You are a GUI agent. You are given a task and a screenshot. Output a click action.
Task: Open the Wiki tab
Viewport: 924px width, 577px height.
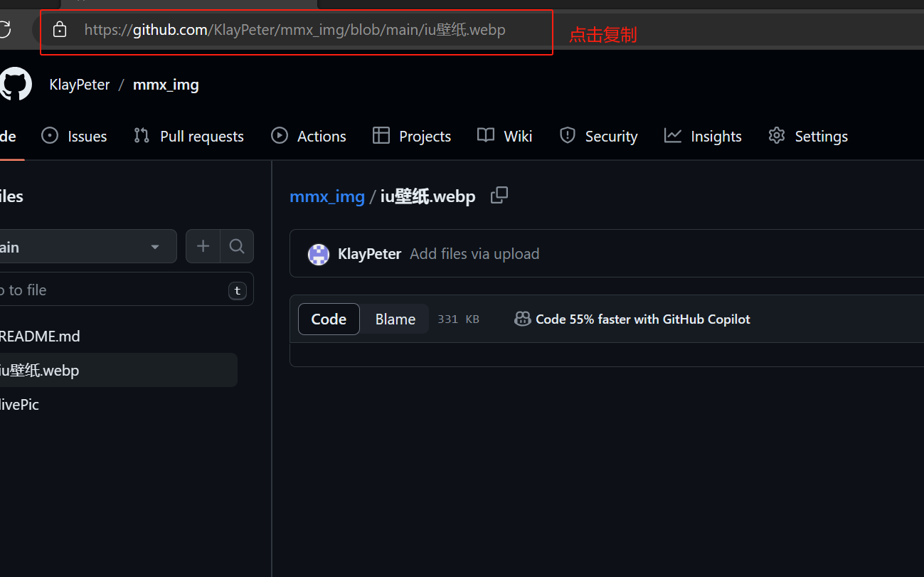[504, 136]
